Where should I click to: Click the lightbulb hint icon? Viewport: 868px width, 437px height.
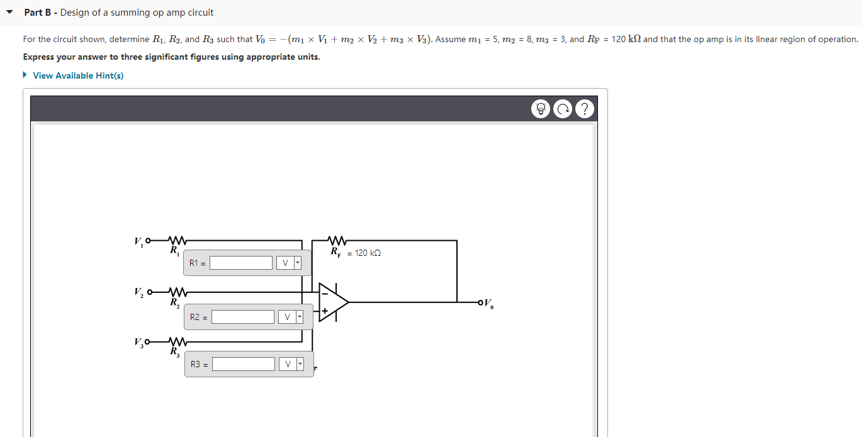tap(541, 108)
